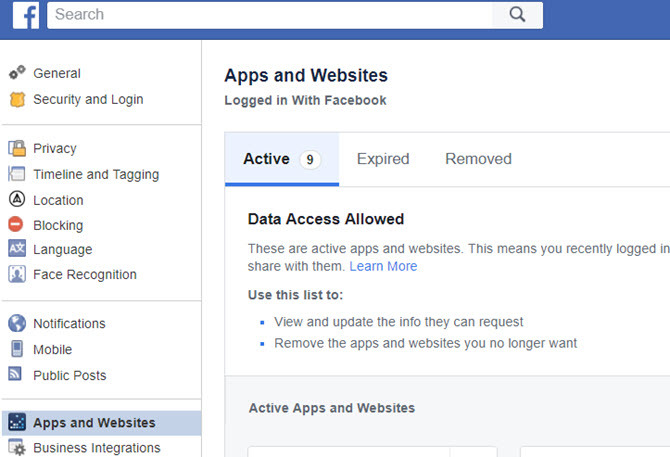This screenshot has height=457, width=670.
Task: Click the Location compass icon
Action: click(x=17, y=199)
